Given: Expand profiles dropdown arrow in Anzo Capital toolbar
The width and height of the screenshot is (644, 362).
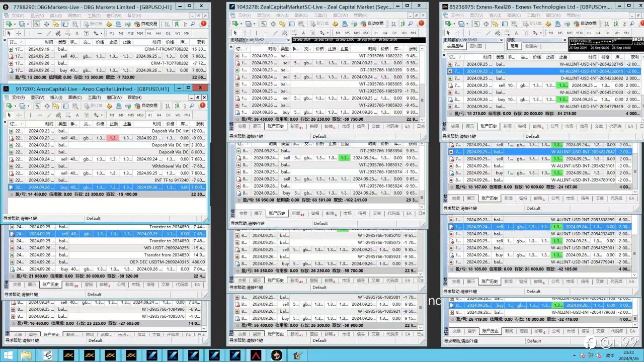Looking at the screenshot, I should [x=28, y=106].
